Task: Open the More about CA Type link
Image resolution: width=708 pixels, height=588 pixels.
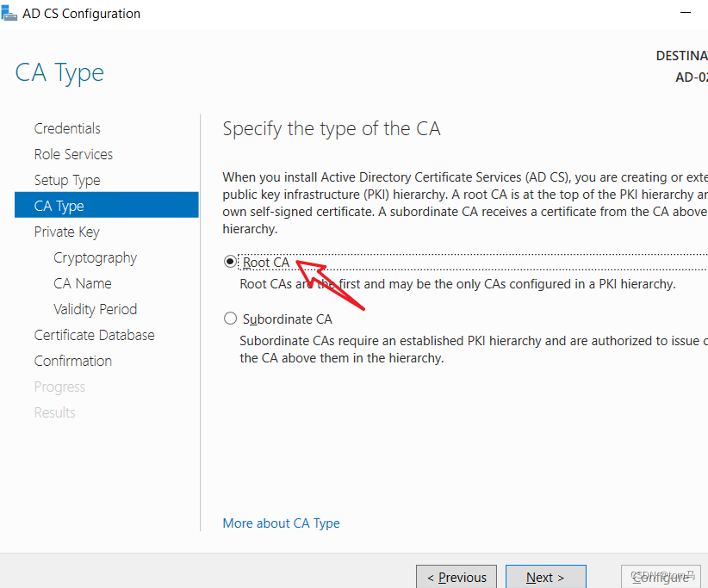Action: (282, 523)
